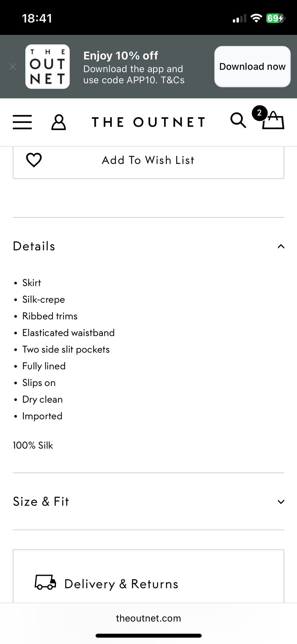The image size is (297, 644).
Task: Tap the theoutnet.com address bar
Action: point(148,618)
